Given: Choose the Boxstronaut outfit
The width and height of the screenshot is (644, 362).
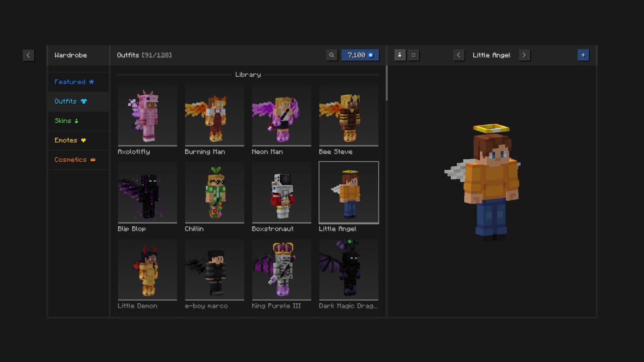Looking at the screenshot, I should point(281,192).
